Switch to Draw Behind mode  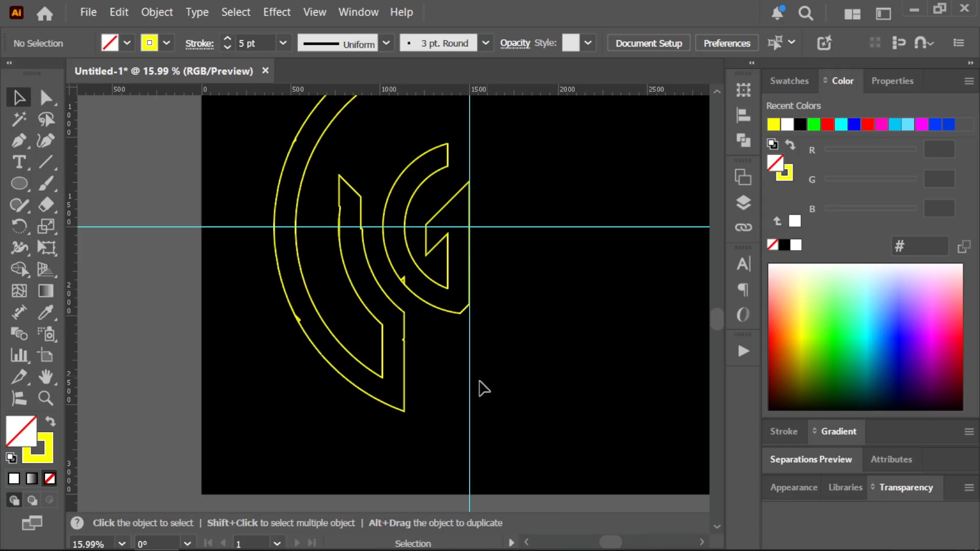[x=32, y=500]
